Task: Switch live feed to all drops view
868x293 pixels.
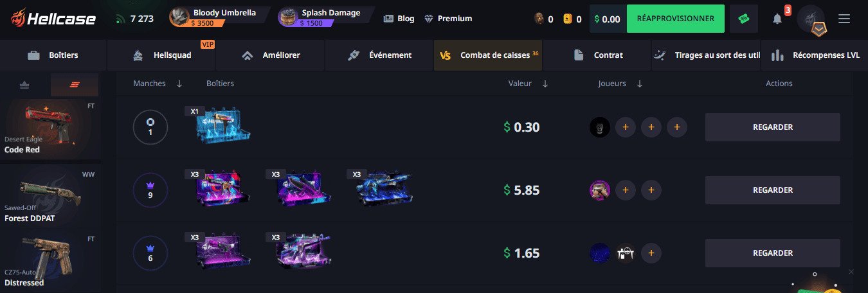Action: (x=75, y=85)
